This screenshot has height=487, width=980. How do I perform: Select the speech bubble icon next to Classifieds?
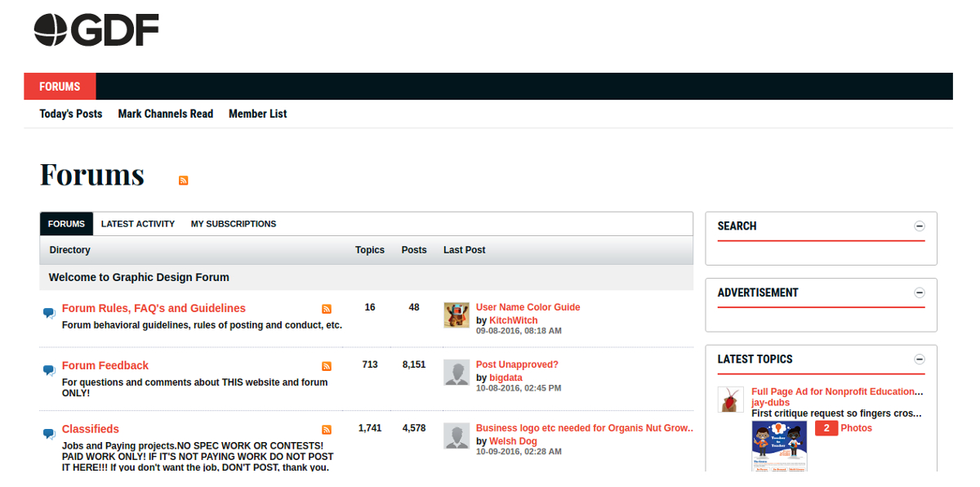(48, 434)
